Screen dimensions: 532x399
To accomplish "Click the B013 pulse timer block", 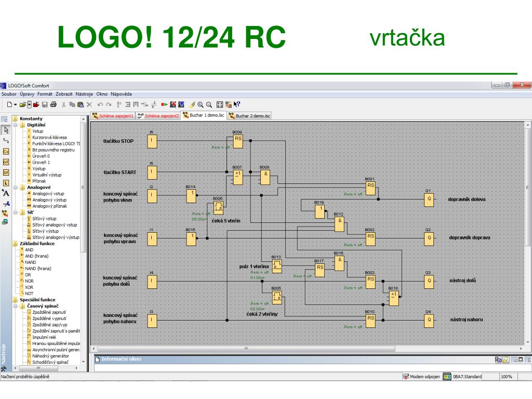I will pos(277,267).
